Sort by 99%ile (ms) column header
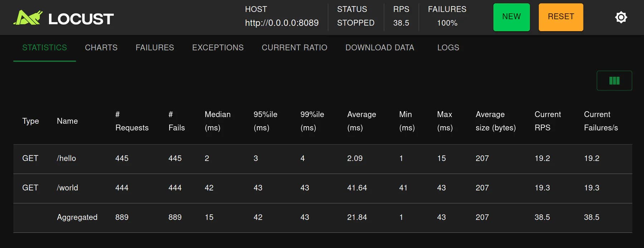The width and height of the screenshot is (644, 248). coord(312,121)
